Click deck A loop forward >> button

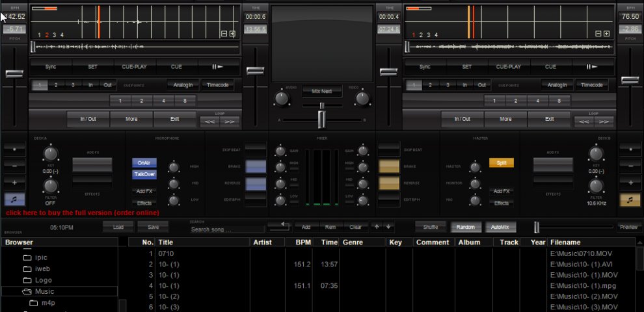coord(230,122)
